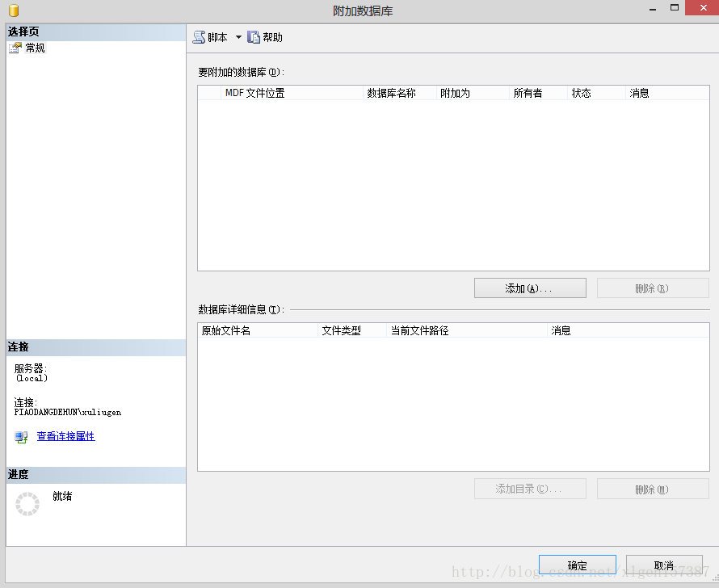Select the 常规 page icon
Viewport: 719px width, 588px height.
15,48
